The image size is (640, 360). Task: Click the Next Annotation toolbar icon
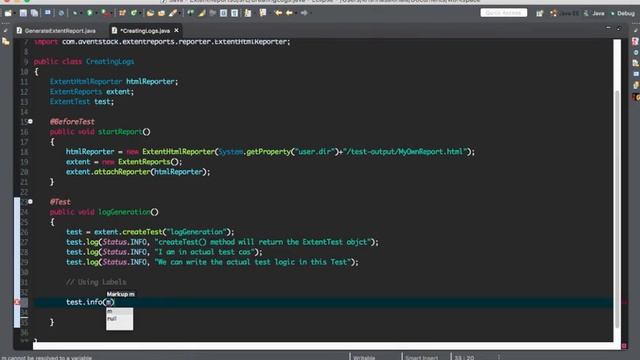click(x=248, y=13)
